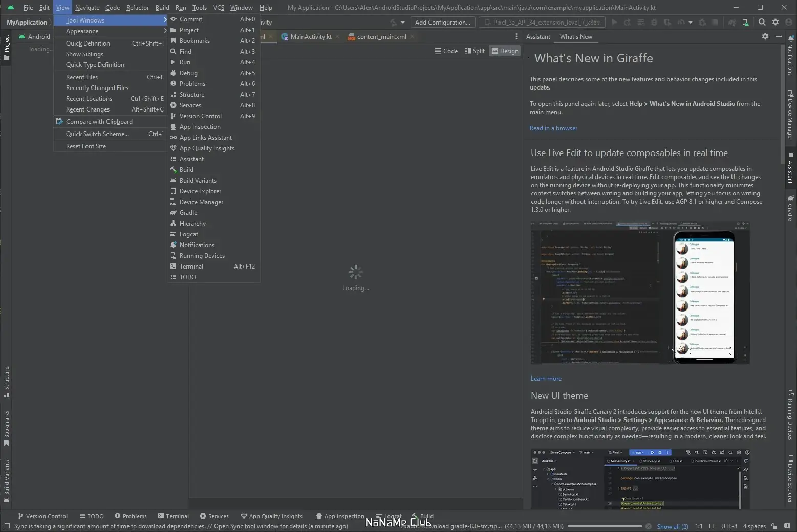Hide the Assistant panel with the minimize icon
This screenshot has width=797, height=532.
pos(779,36)
